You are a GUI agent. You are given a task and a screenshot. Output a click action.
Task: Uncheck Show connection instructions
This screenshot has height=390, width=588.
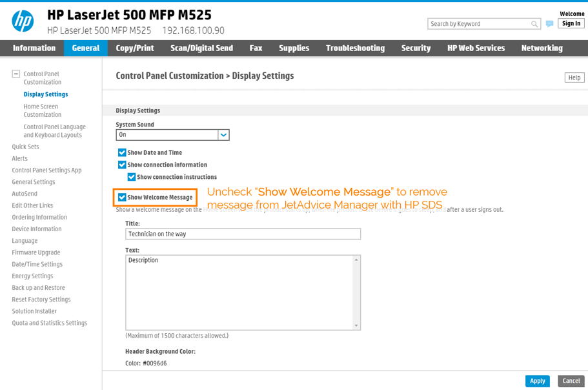pyautogui.click(x=132, y=177)
